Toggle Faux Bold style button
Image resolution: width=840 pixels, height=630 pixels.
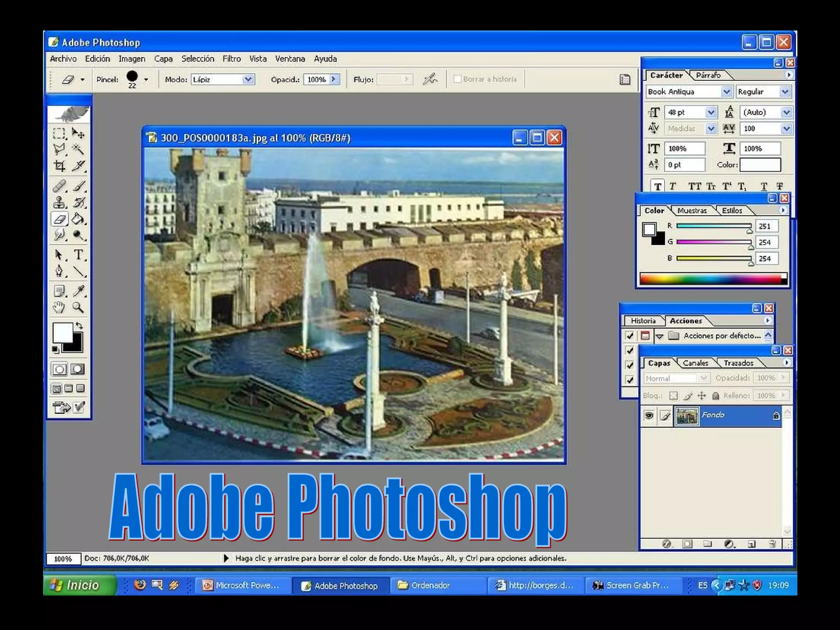click(658, 186)
